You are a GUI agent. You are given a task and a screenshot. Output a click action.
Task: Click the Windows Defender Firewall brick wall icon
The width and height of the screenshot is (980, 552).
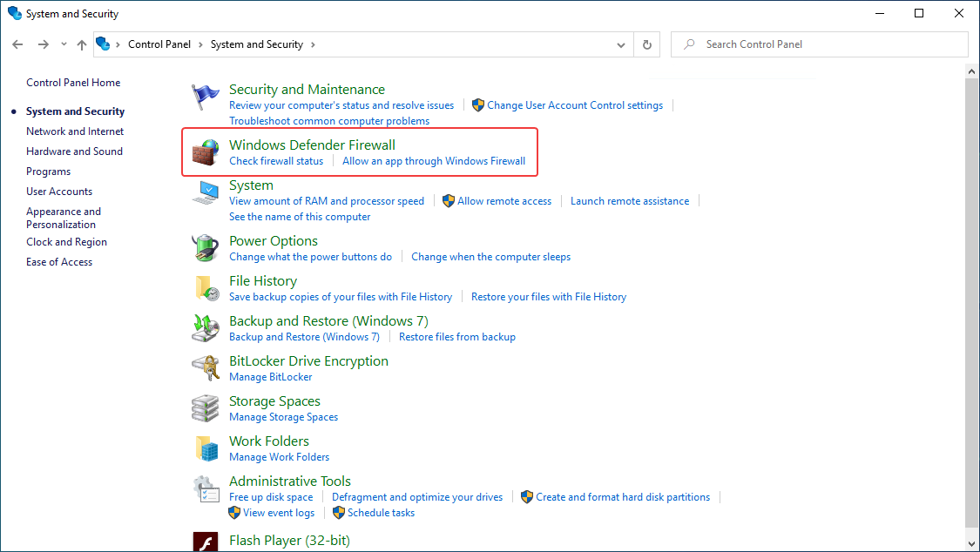point(205,152)
